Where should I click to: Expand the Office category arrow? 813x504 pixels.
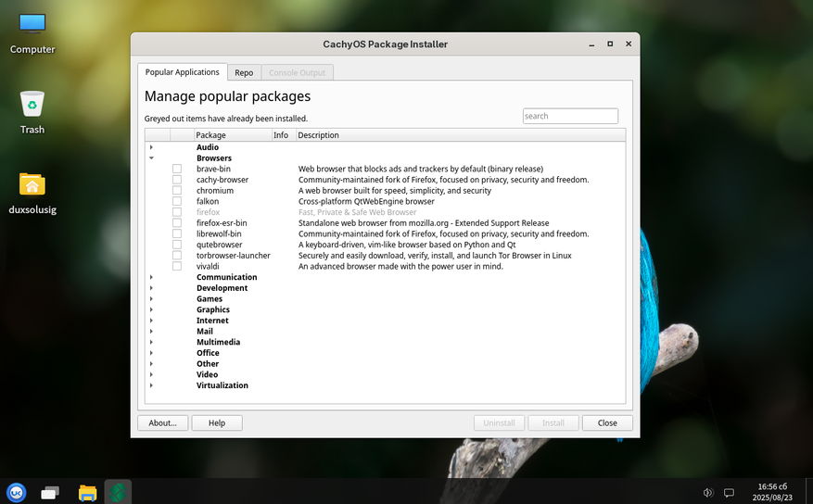(x=151, y=354)
